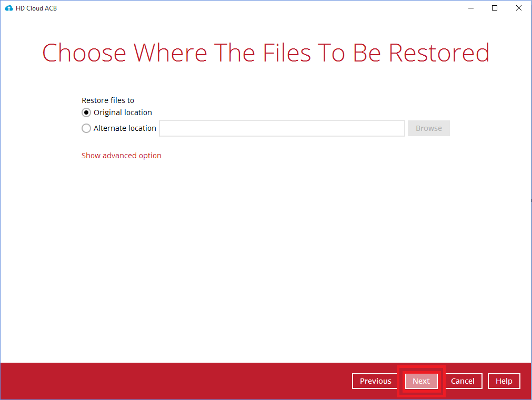Click the 'Choose Where The Files To Be Restored' heading
The image size is (532, 400).
[x=266, y=53]
